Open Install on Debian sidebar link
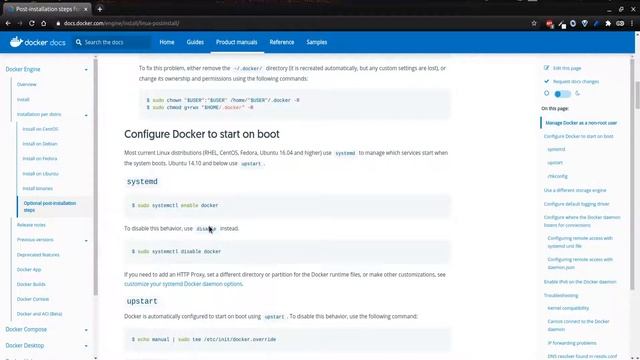 tap(40, 144)
